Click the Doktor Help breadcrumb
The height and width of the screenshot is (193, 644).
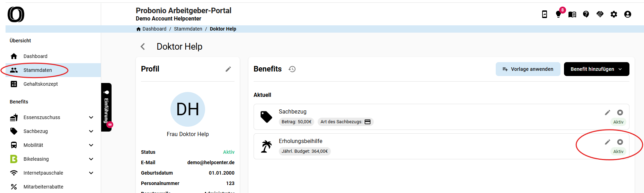(223, 29)
